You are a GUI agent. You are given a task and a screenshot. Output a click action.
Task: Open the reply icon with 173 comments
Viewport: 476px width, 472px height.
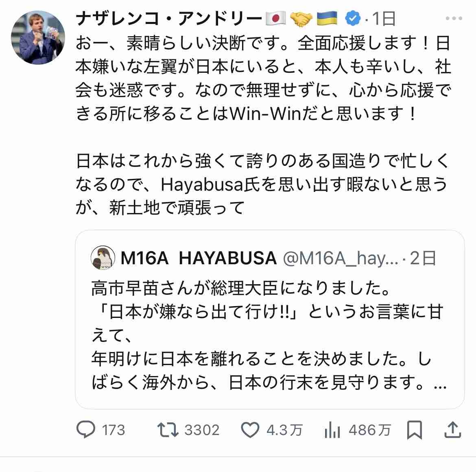pos(86,430)
